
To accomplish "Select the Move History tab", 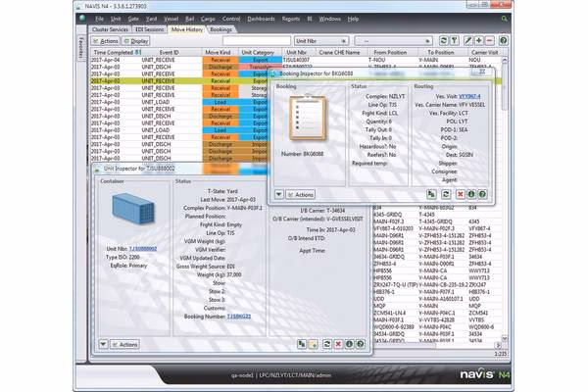I will tap(187, 29).
